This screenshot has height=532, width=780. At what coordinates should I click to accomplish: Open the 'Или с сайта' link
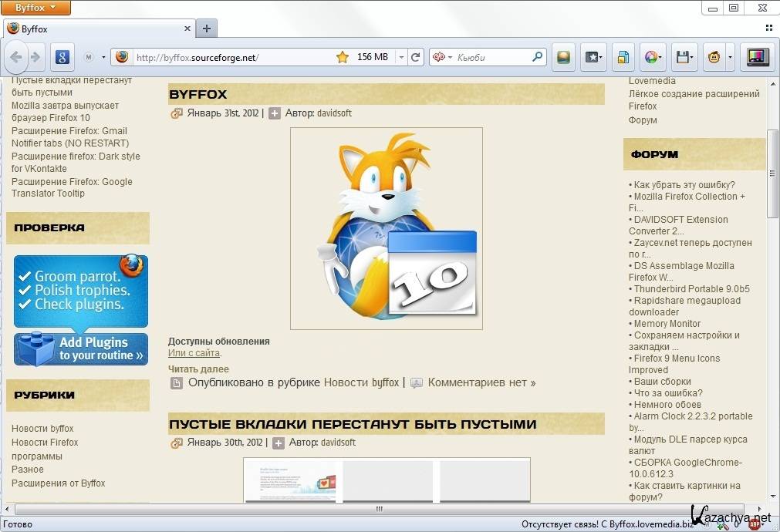[194, 353]
